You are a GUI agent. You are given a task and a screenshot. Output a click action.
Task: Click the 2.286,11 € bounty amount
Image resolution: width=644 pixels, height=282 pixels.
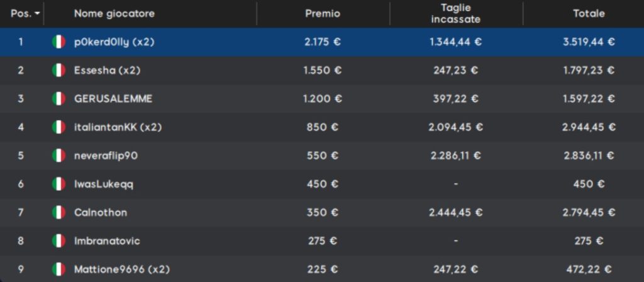pos(456,156)
